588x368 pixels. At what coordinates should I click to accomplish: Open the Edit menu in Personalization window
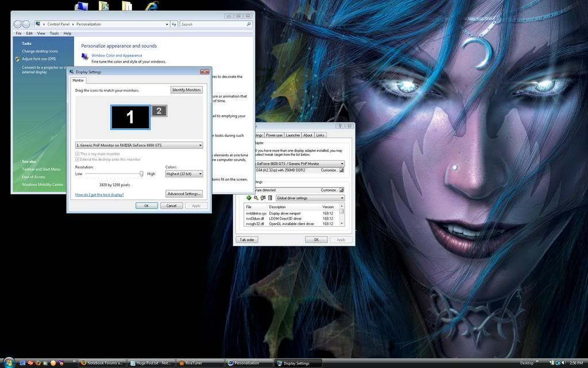(29, 33)
